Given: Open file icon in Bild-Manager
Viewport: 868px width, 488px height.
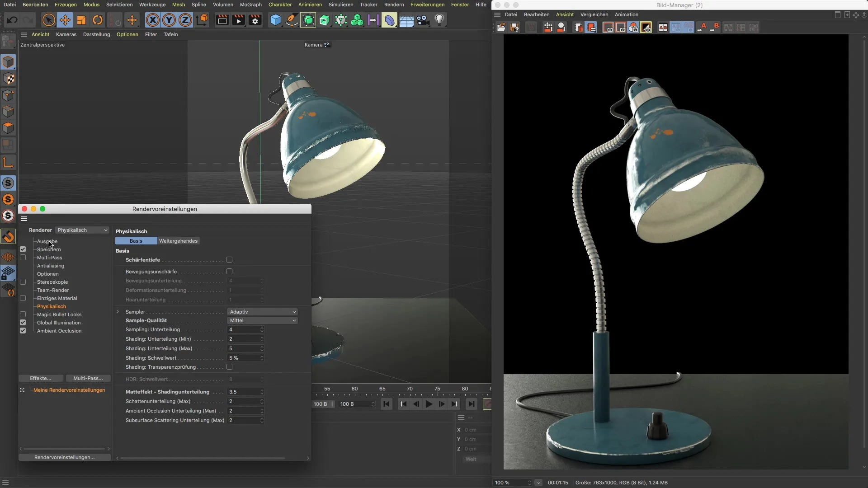Looking at the screenshot, I should 501,28.
